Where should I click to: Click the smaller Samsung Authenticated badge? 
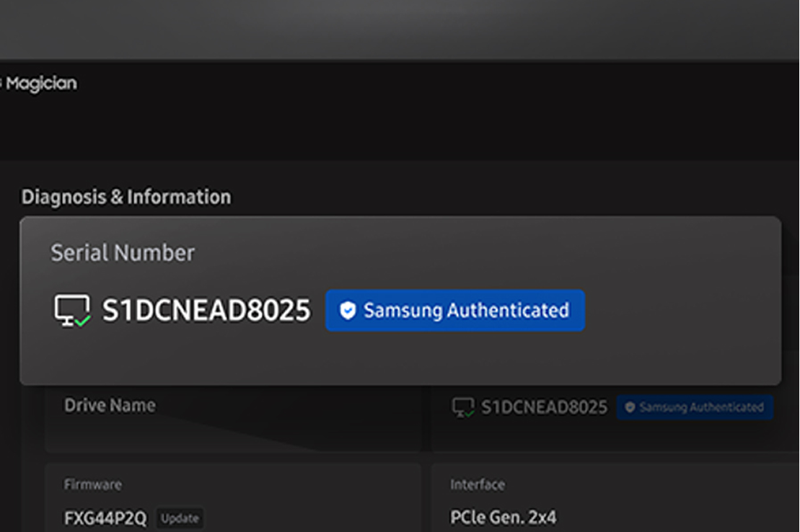tap(694, 407)
